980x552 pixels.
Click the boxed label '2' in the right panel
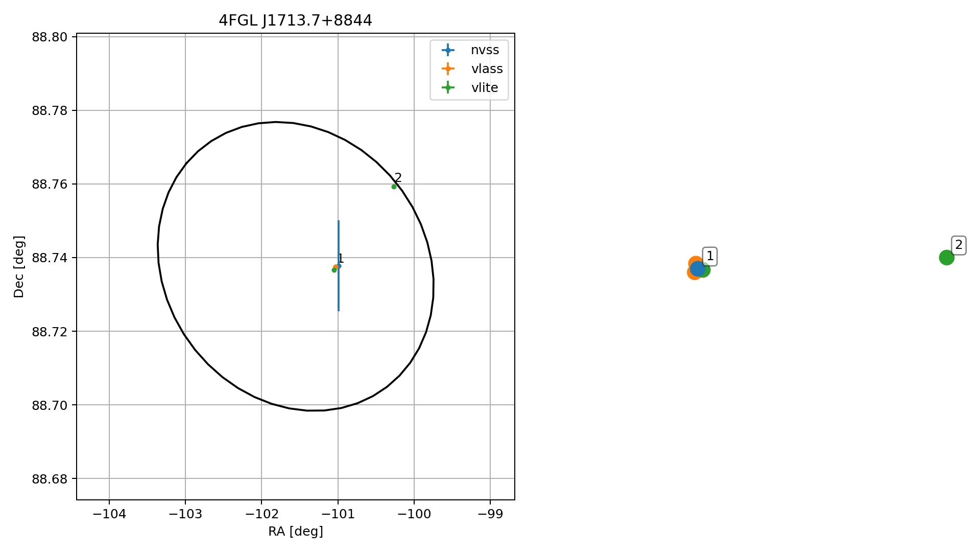[959, 245]
